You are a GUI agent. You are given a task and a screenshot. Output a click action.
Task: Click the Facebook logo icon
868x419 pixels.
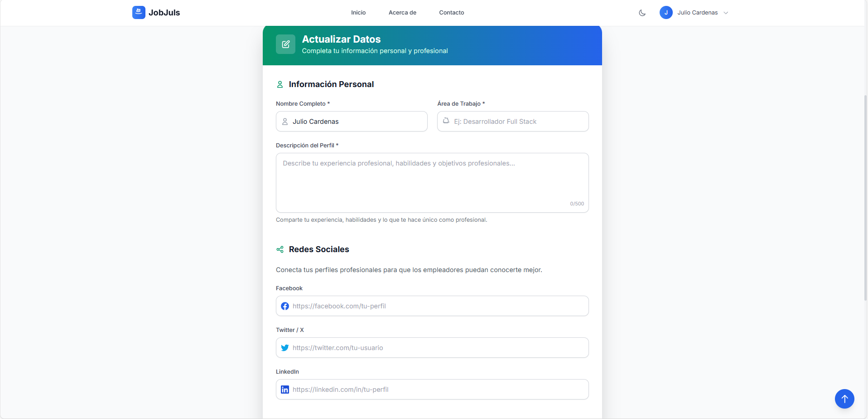[285, 306]
